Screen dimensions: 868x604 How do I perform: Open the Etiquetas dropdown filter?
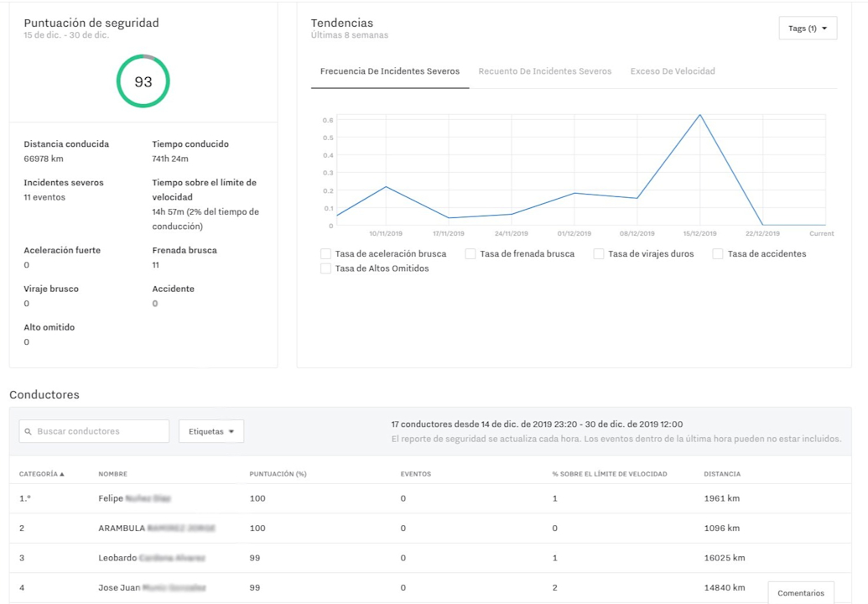pyautogui.click(x=211, y=431)
